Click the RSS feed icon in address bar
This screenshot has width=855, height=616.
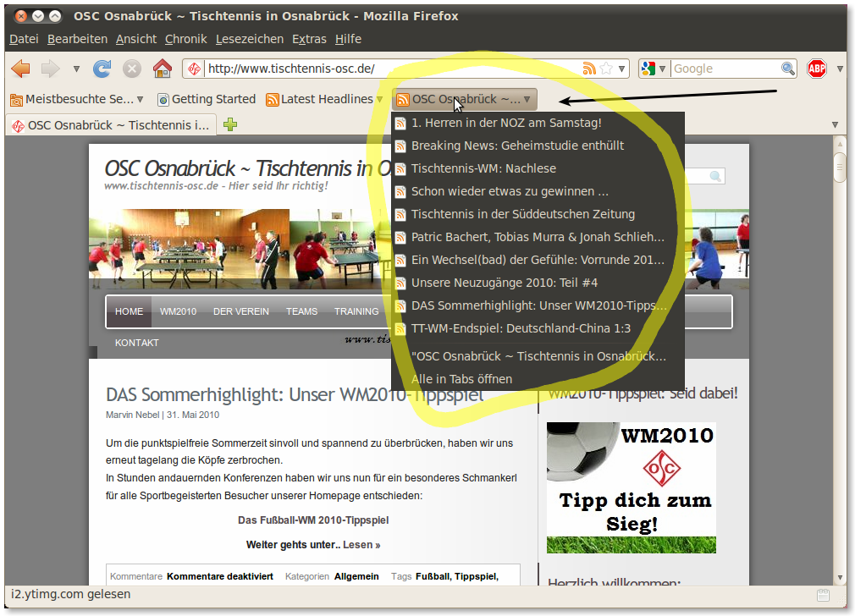coord(589,69)
